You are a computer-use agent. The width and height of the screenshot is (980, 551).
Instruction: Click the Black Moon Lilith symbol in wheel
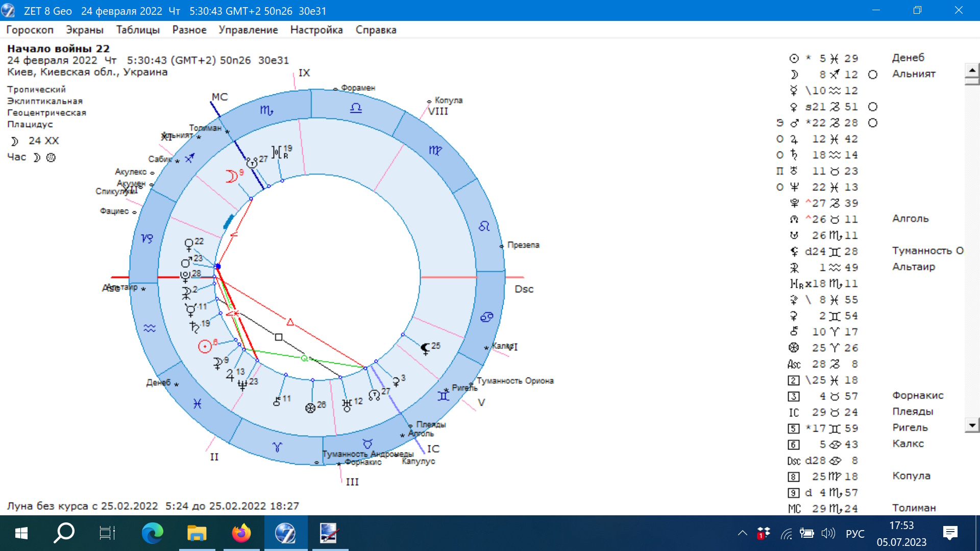point(425,349)
